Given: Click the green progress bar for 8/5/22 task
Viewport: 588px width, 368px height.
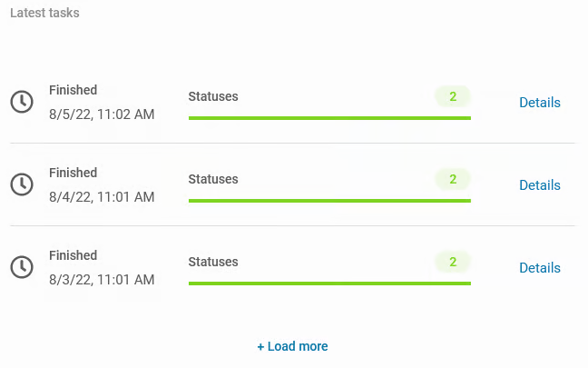Looking at the screenshot, I should (329, 118).
